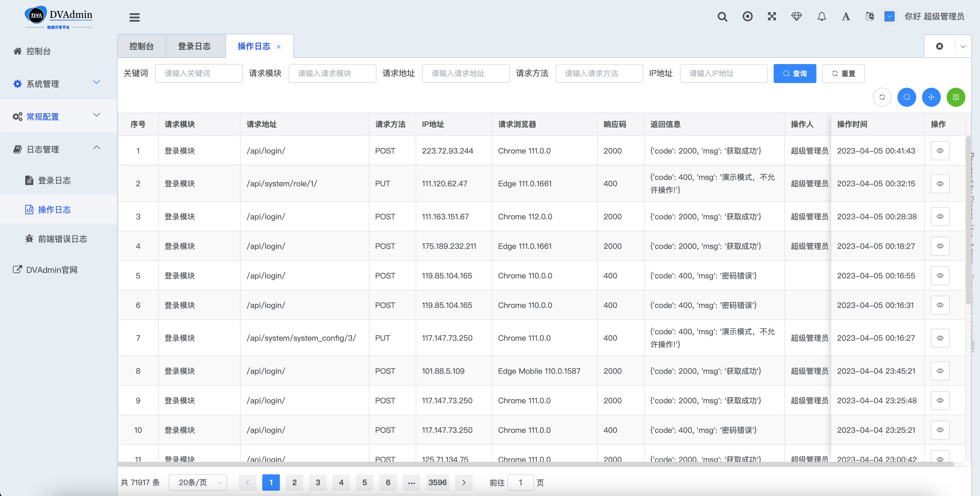View details for row 1 eye icon

pyautogui.click(x=940, y=151)
